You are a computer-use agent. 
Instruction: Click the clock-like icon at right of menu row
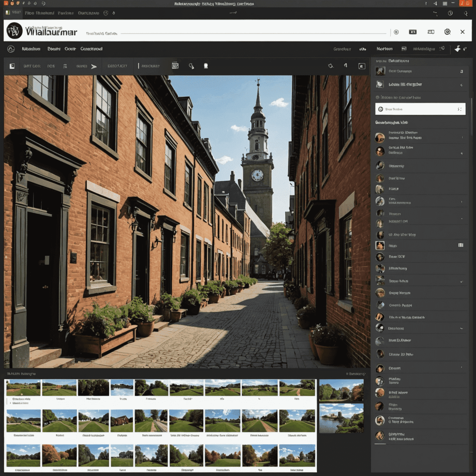point(450,13)
